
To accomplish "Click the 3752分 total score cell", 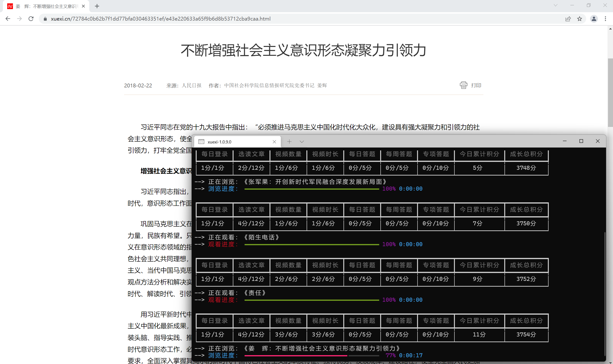I will pos(526,279).
